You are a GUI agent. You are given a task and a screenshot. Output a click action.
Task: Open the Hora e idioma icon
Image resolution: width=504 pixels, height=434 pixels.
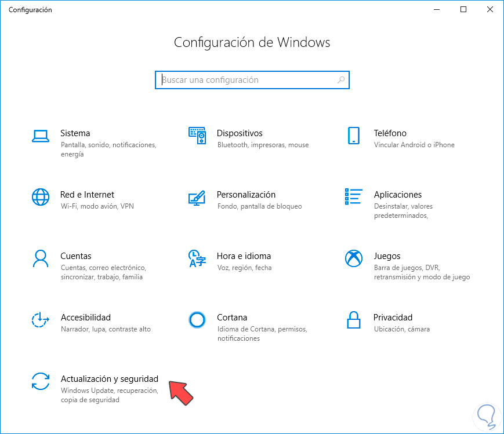[197, 258]
